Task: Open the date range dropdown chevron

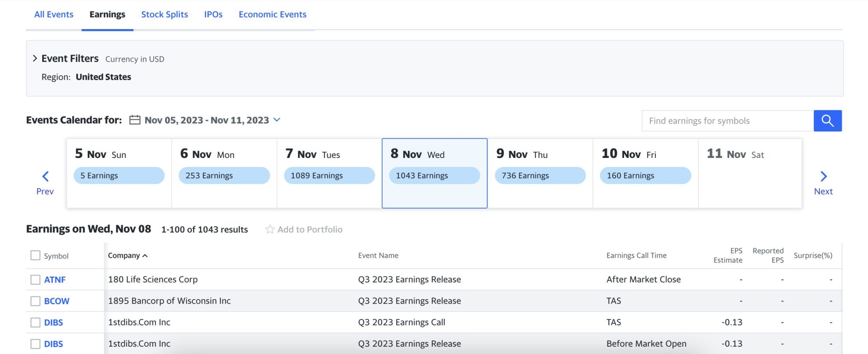Action: [x=277, y=120]
